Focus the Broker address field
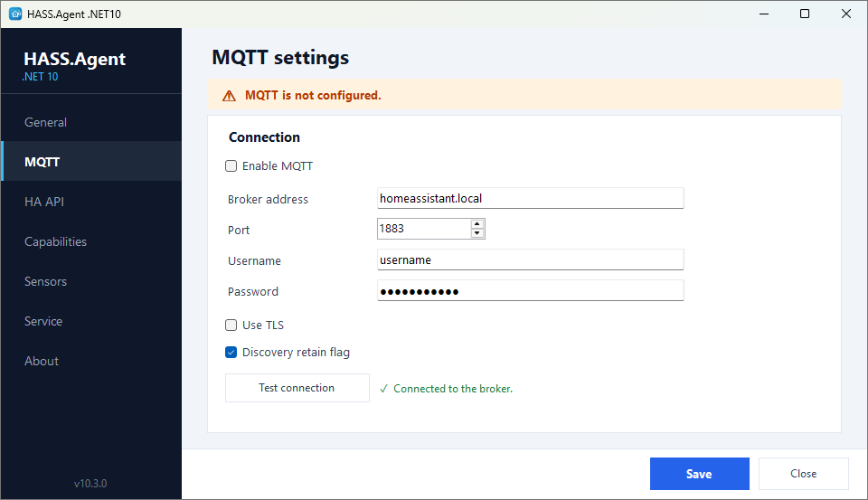868x500 pixels. [531, 198]
